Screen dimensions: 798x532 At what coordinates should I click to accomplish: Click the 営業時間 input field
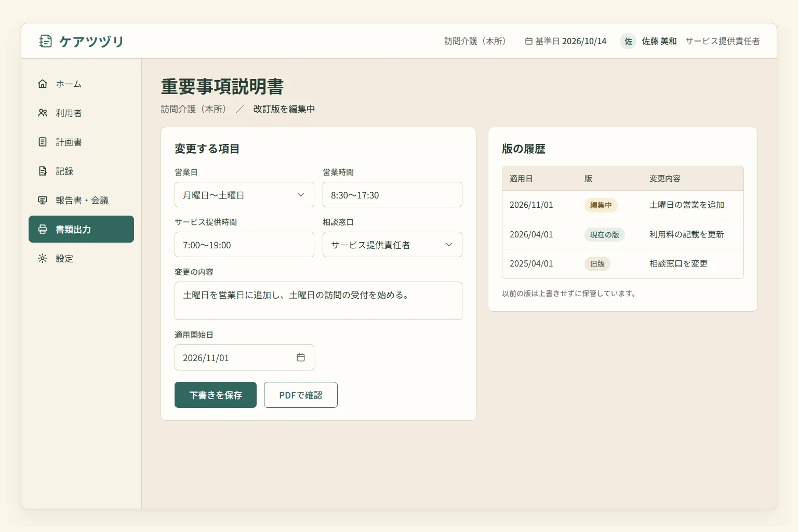click(392, 195)
